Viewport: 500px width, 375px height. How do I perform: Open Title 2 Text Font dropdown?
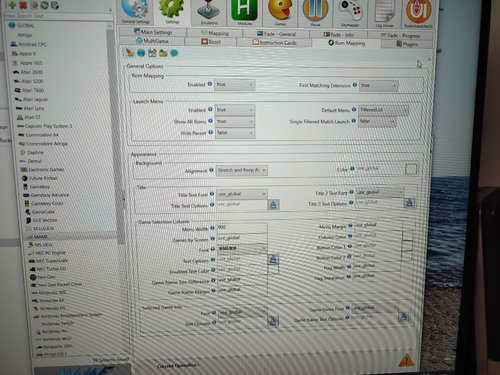pos(379,192)
